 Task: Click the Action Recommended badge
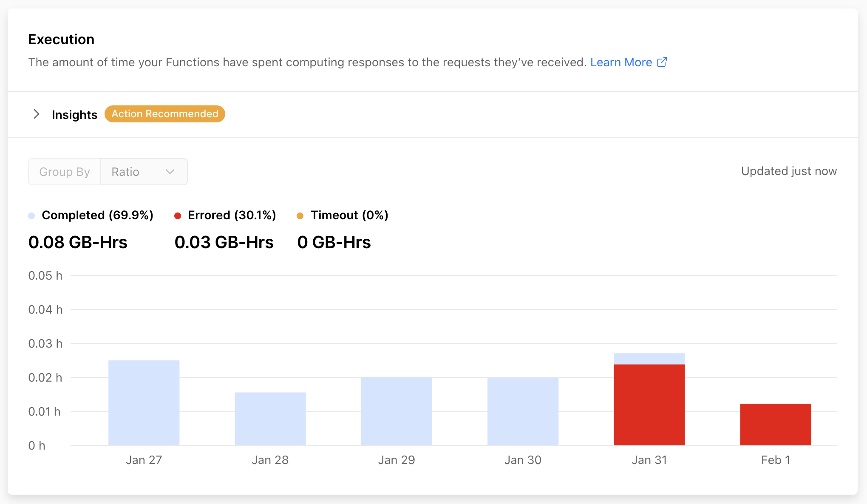(165, 114)
